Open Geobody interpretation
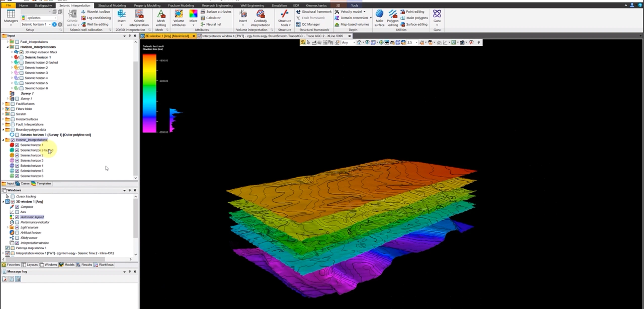 pos(260,18)
